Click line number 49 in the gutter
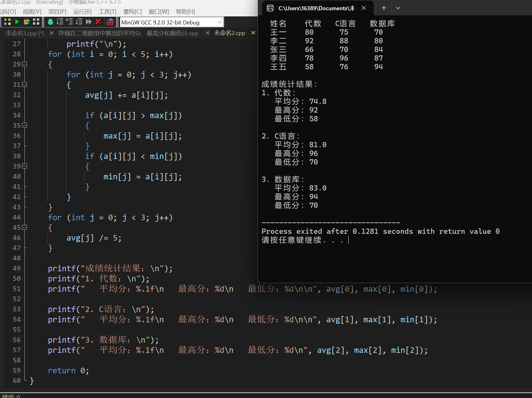This screenshot has height=398, width=532. point(17,268)
